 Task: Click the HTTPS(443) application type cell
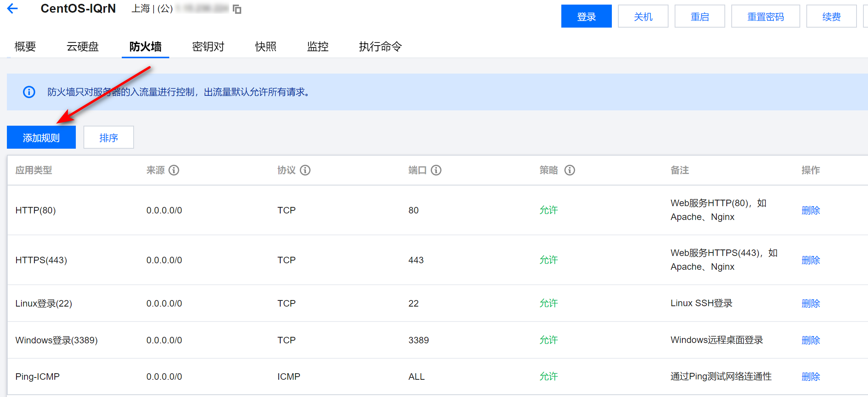[41, 260]
